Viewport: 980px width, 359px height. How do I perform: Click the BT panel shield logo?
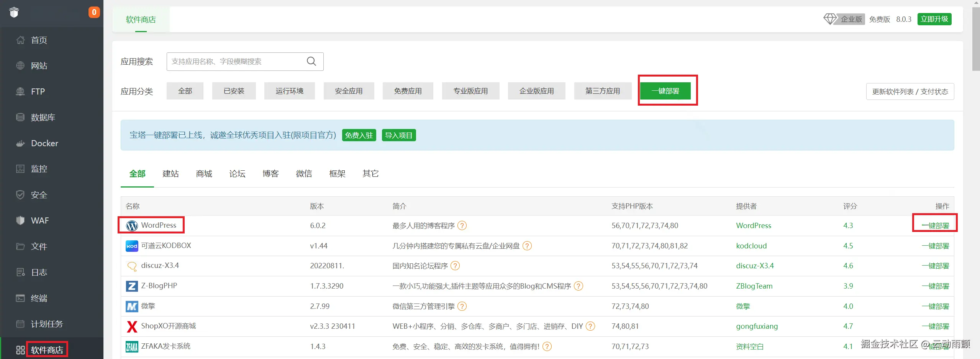pos(14,12)
